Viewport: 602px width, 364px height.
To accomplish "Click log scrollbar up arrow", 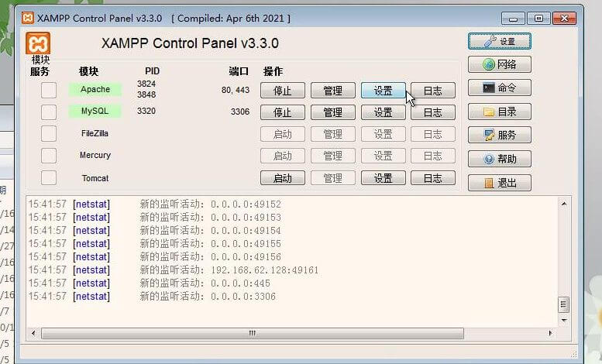I will pos(563,204).
